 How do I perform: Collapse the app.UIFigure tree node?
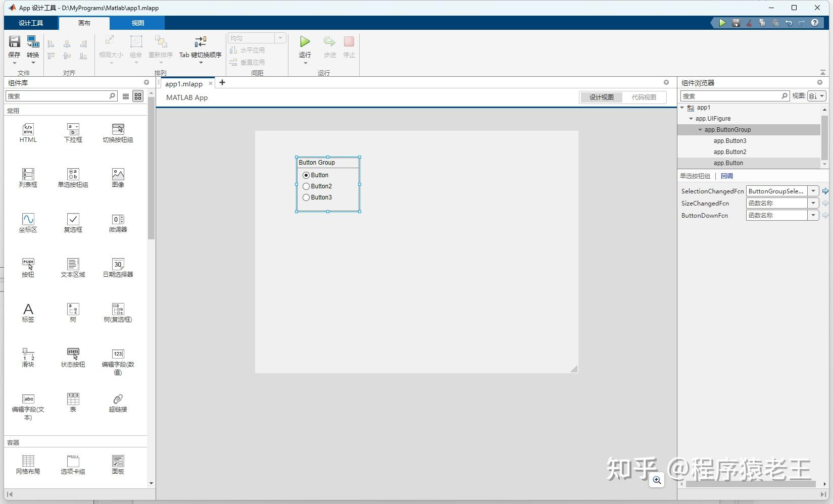[x=691, y=119]
